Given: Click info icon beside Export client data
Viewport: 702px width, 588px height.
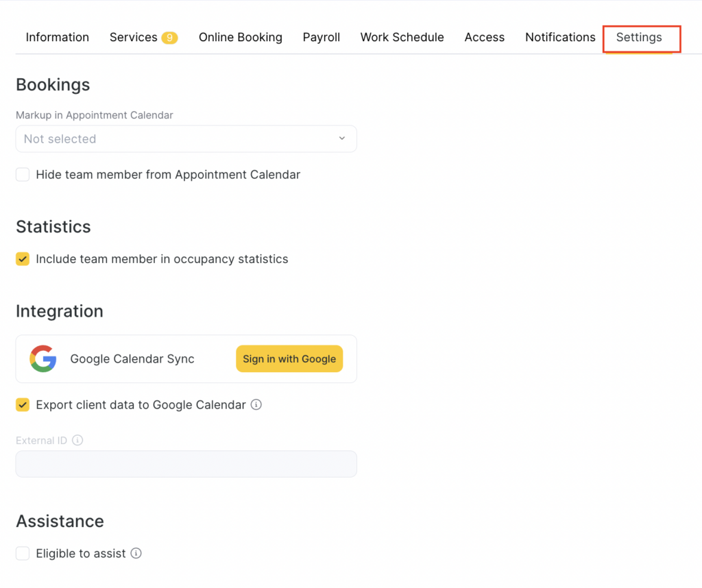Looking at the screenshot, I should point(256,405).
